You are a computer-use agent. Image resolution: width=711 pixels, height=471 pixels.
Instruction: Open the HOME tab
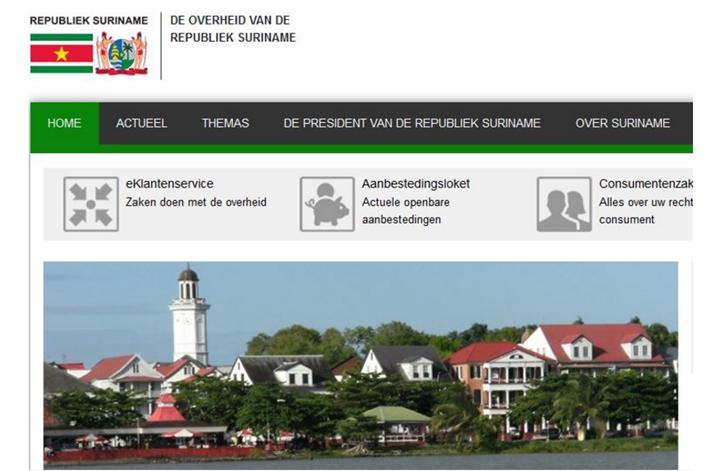64,123
